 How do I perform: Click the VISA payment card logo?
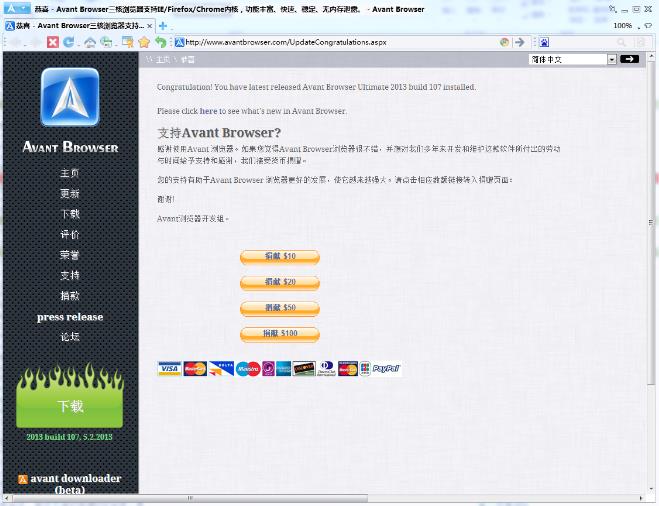tap(169, 369)
